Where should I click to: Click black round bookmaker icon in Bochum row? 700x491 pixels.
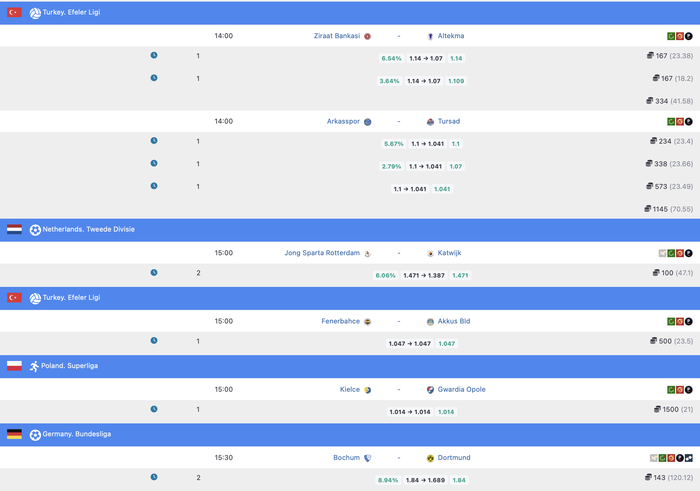pos(679,458)
